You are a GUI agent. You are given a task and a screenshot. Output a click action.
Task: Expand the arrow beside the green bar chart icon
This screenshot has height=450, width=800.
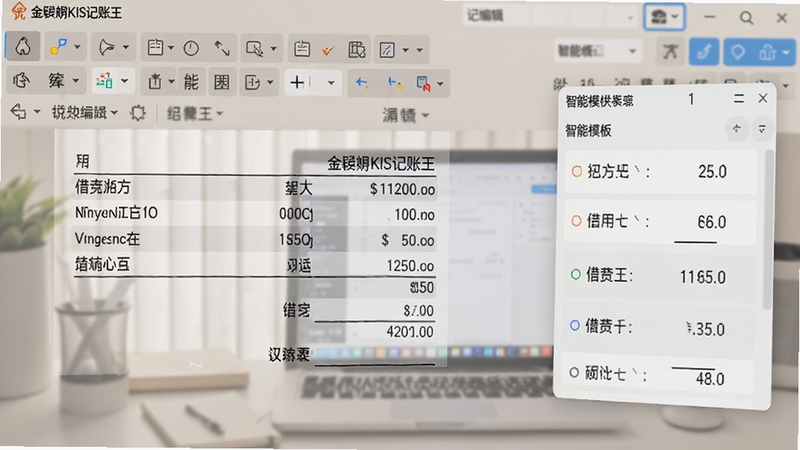[x=124, y=81]
